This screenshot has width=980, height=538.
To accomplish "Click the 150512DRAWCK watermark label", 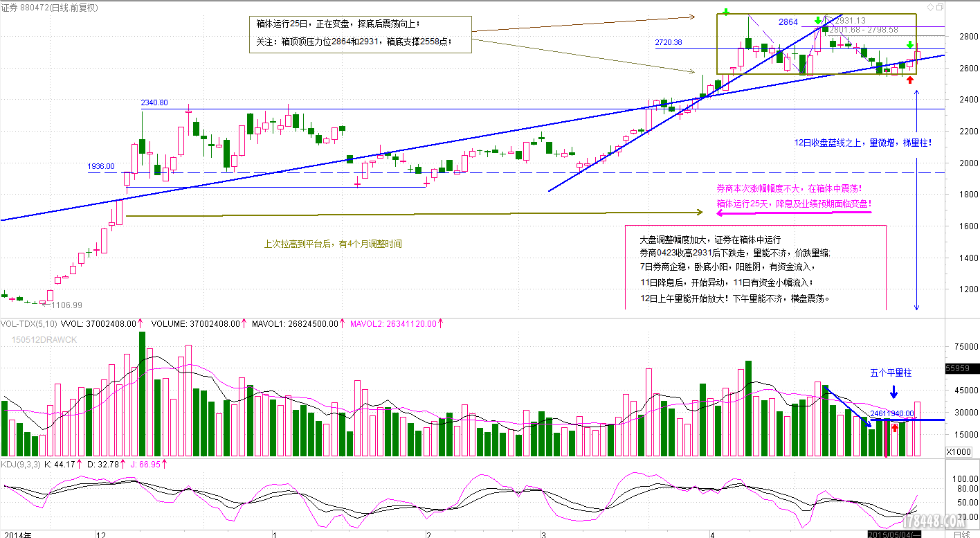I will tap(44, 339).
